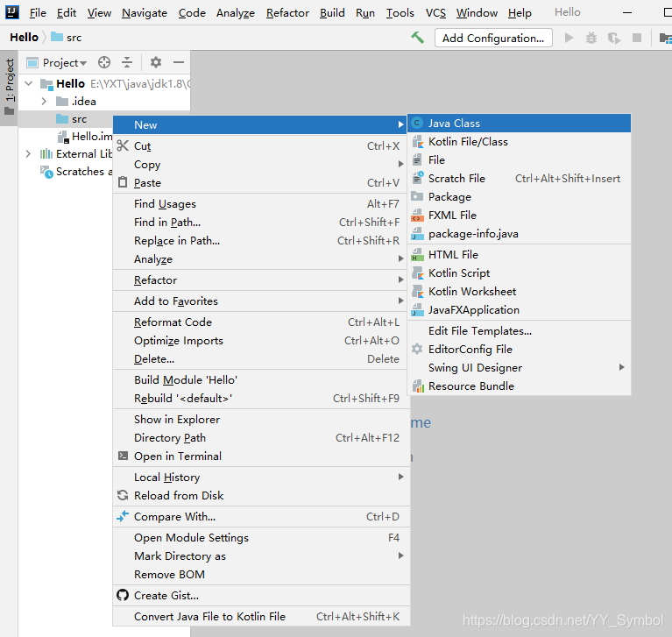Click the Run with Coverage icon

(x=614, y=38)
